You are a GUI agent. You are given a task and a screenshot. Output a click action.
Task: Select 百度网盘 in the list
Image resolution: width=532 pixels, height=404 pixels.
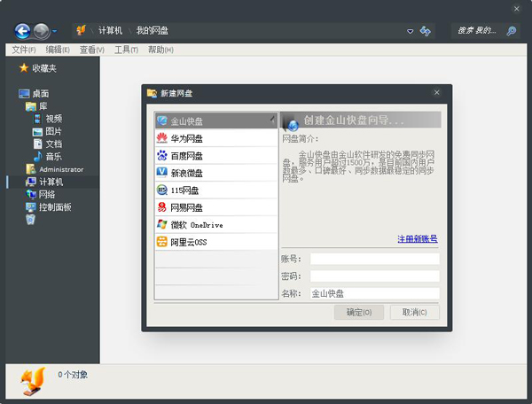click(215, 156)
